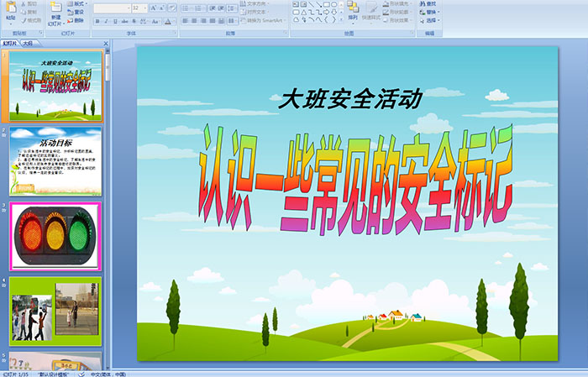Select the down block arrow shape
Screen dimensions: 588x377
(x=333, y=12)
